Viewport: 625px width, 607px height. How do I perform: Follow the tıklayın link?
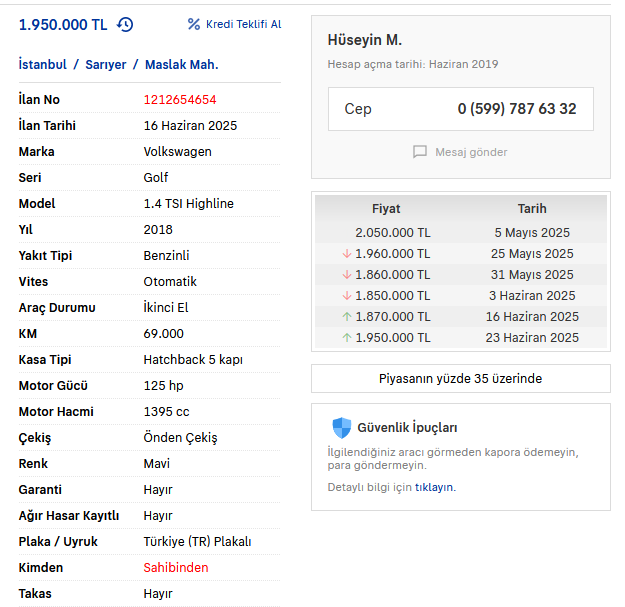tap(434, 487)
